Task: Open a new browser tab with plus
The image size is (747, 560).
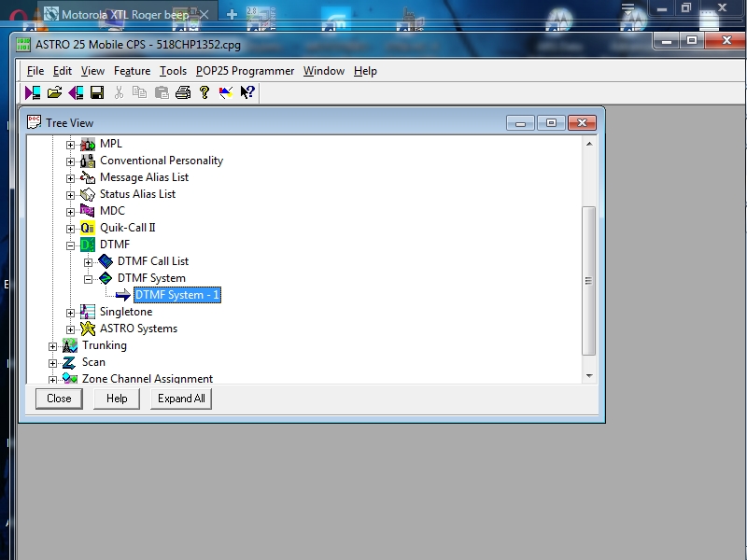Action: click(232, 15)
